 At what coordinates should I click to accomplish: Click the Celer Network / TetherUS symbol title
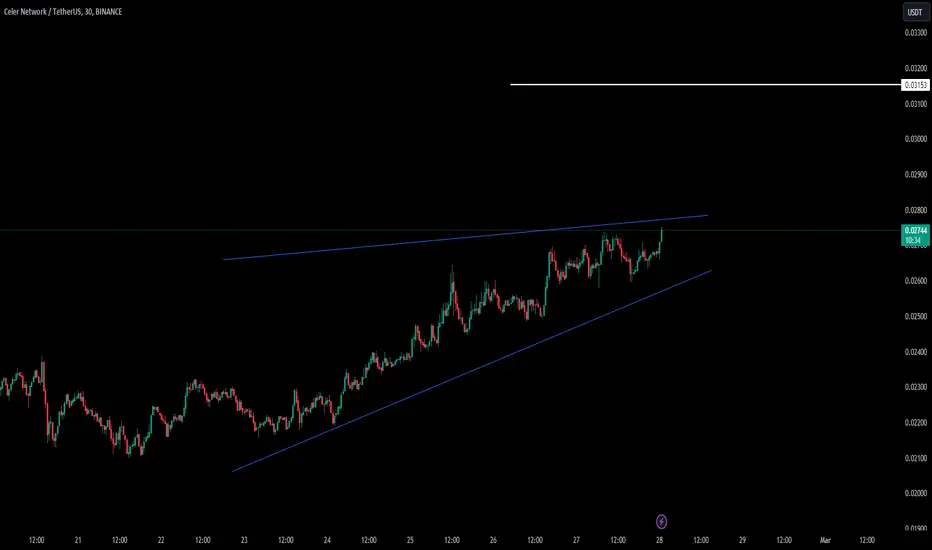pos(63,11)
